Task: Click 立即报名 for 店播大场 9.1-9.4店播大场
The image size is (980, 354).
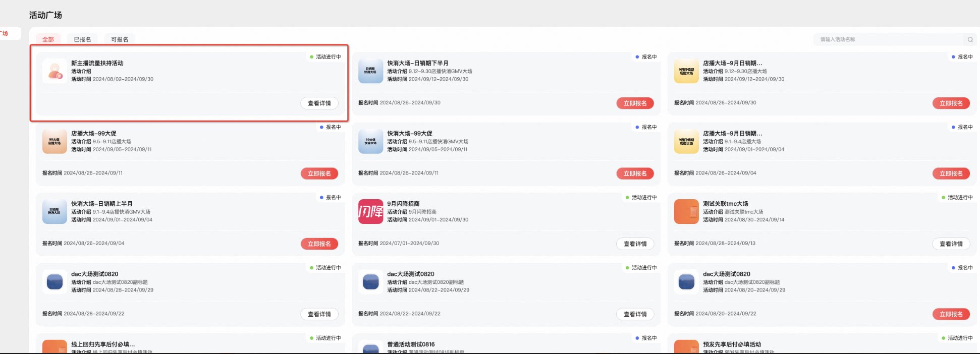Action: (x=951, y=173)
